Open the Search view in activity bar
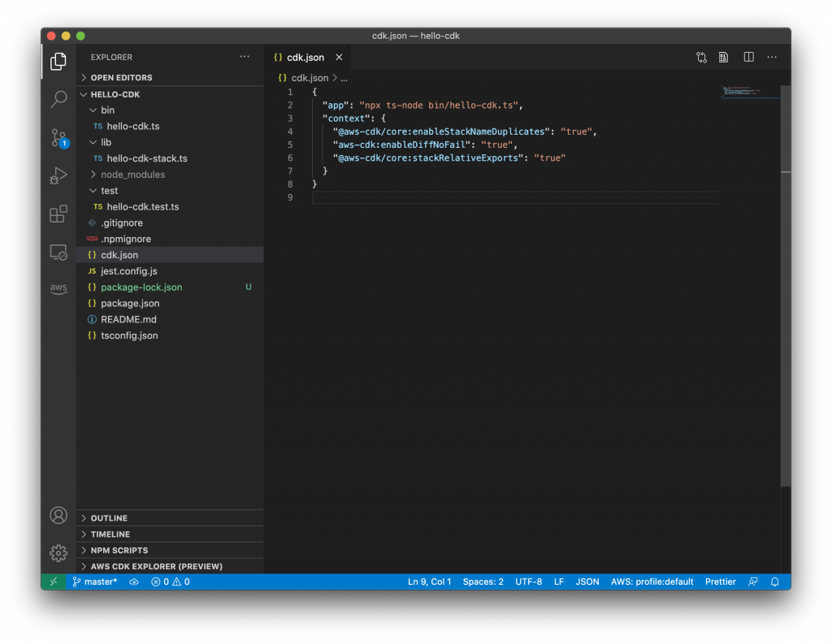Image resolution: width=832 pixels, height=644 pixels. pyautogui.click(x=58, y=99)
